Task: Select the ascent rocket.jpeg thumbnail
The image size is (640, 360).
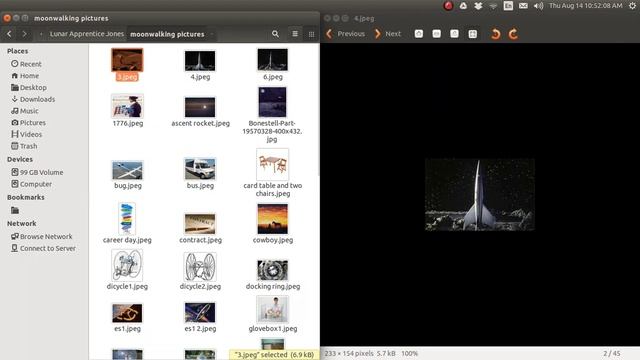Action: [x=200, y=107]
